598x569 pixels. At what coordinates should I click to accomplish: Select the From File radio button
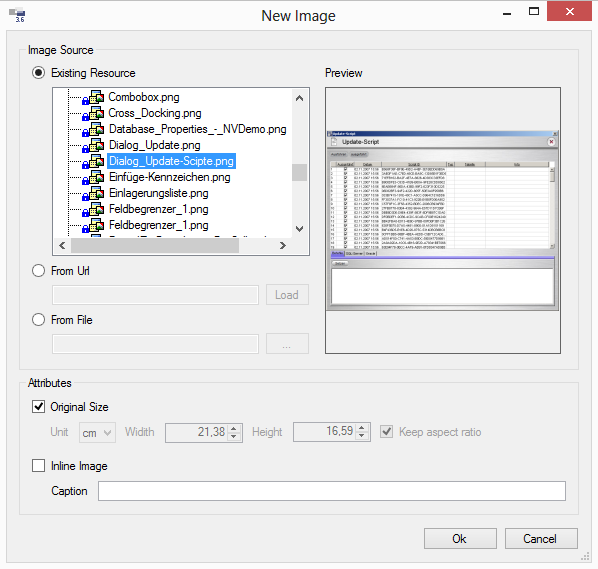39,320
